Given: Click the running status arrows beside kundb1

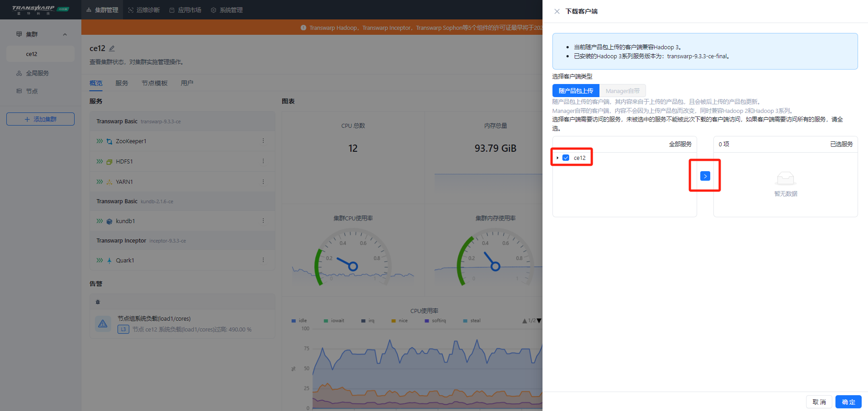Looking at the screenshot, I should (99, 221).
